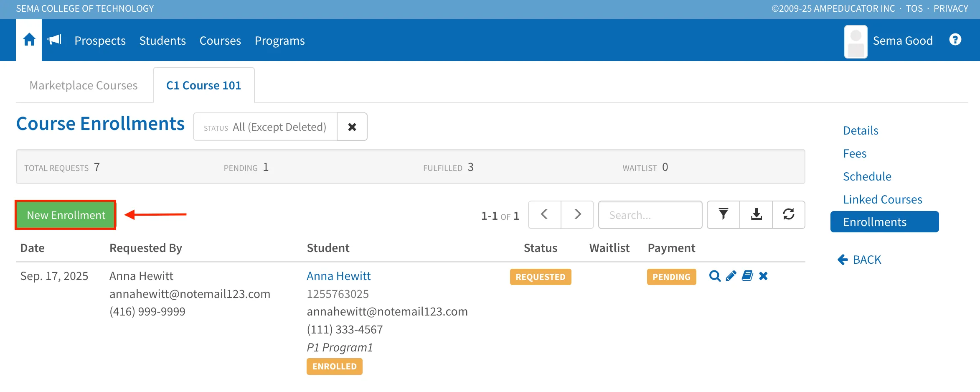Click the PENDING 1 summary counter
980x392 pixels.
(246, 167)
